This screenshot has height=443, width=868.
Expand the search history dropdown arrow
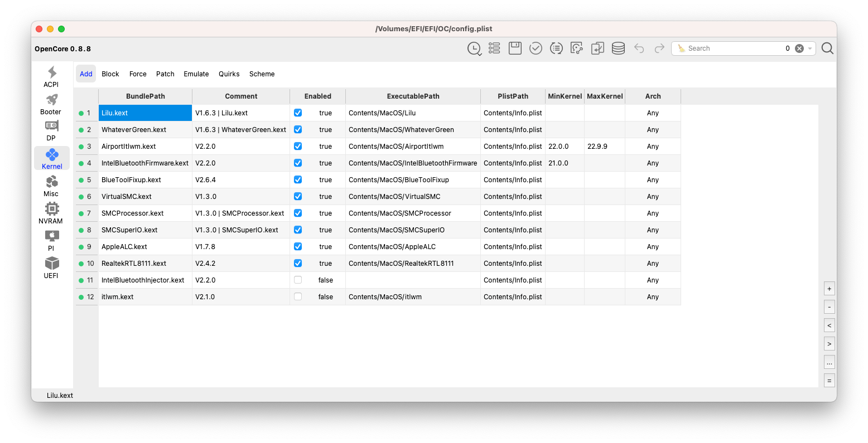click(x=810, y=48)
